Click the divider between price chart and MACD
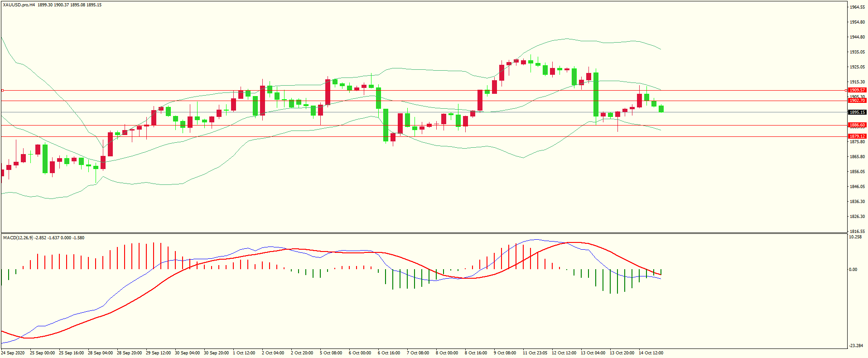 point(424,233)
